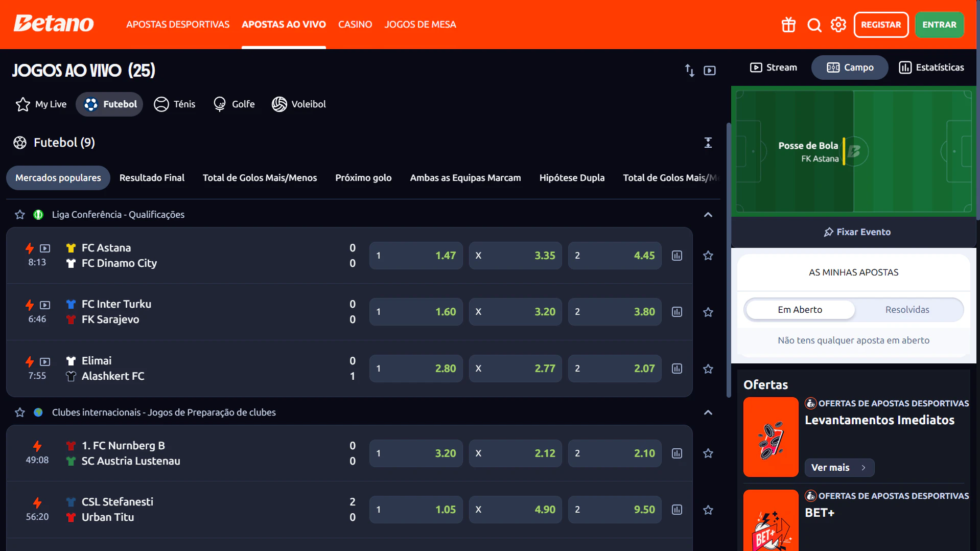Select the Voleibol sport filter
This screenshot has height=551, width=980.
299,104
